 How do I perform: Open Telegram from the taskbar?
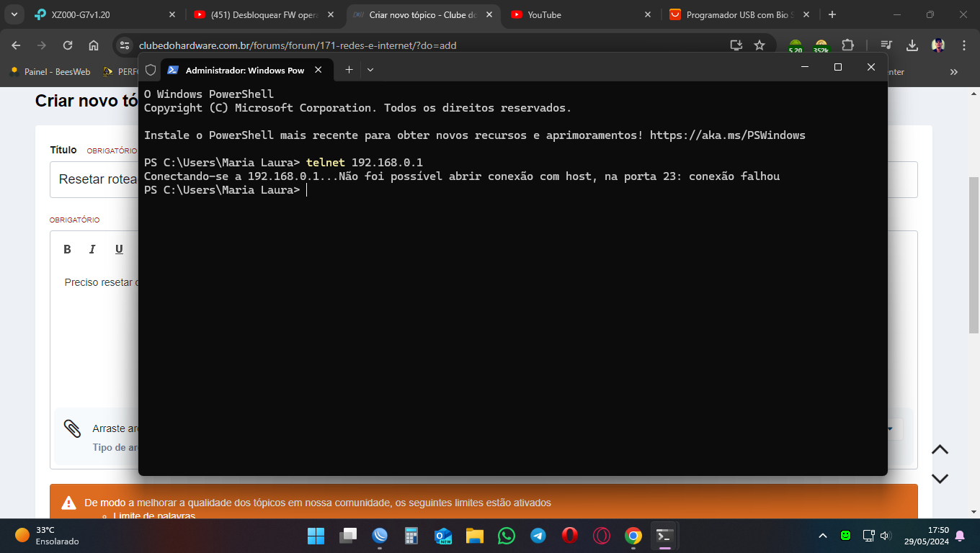[538, 536]
